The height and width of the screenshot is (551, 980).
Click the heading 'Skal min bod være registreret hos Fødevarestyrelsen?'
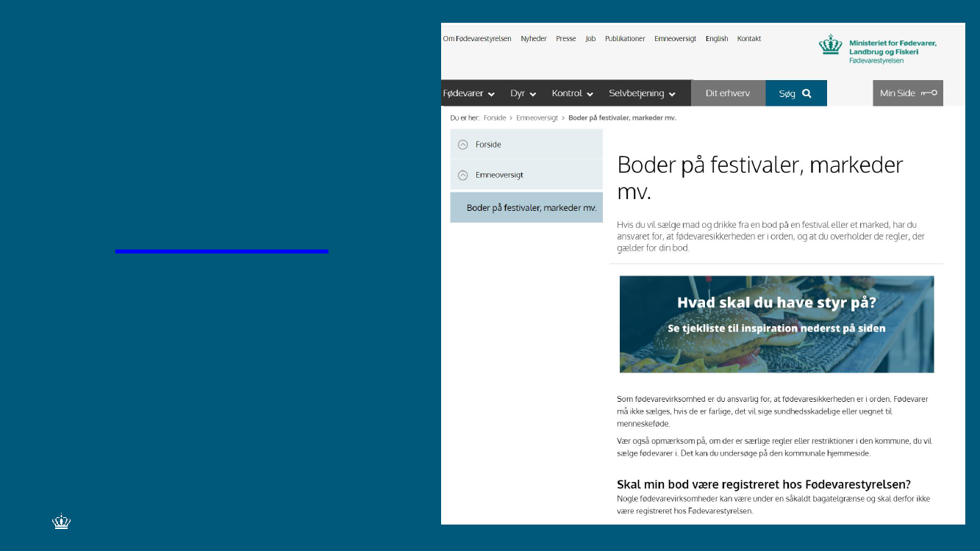(764, 485)
